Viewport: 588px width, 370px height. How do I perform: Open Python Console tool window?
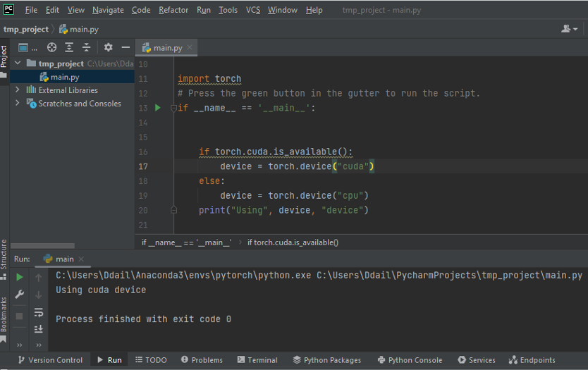[x=410, y=360]
